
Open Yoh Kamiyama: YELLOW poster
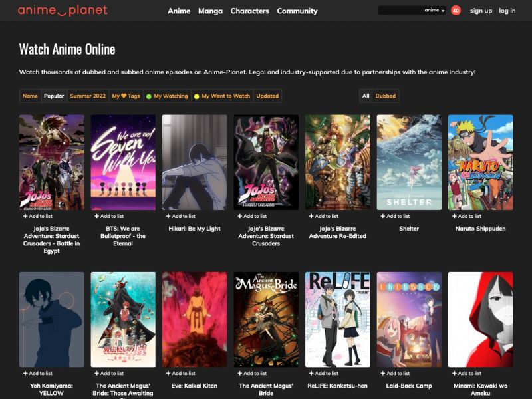point(52,319)
